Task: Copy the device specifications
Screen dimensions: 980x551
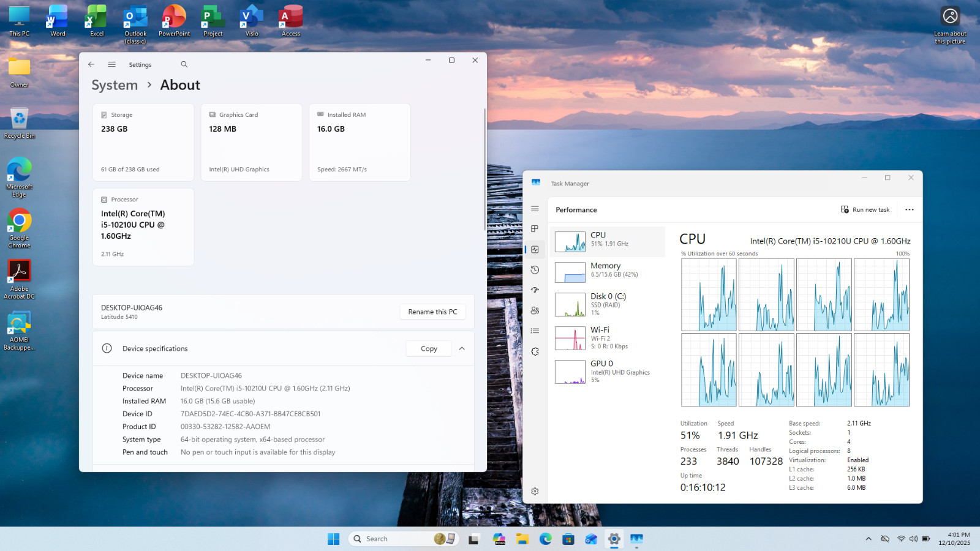Action: [429, 348]
